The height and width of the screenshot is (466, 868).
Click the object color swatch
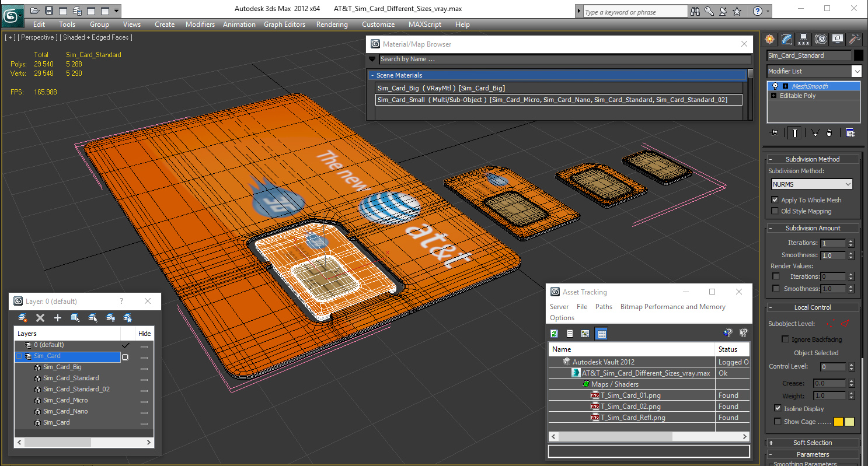point(858,55)
